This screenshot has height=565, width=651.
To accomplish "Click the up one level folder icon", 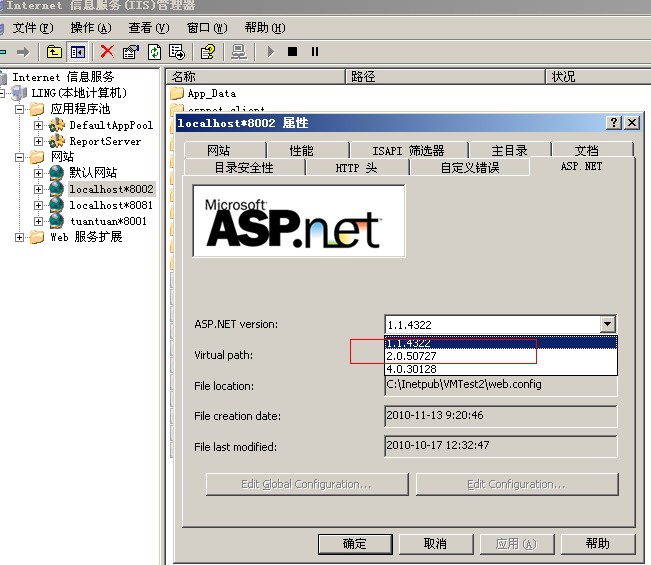I will click(54, 52).
